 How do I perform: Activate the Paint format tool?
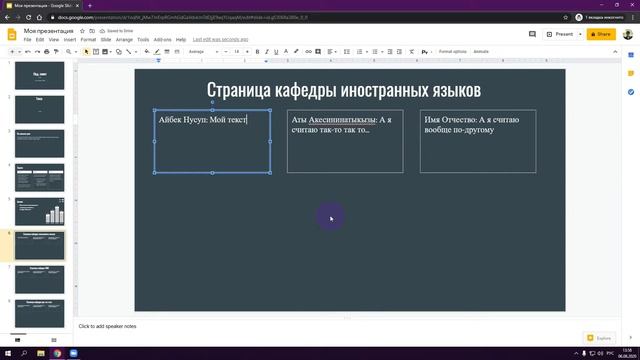pos(56,52)
